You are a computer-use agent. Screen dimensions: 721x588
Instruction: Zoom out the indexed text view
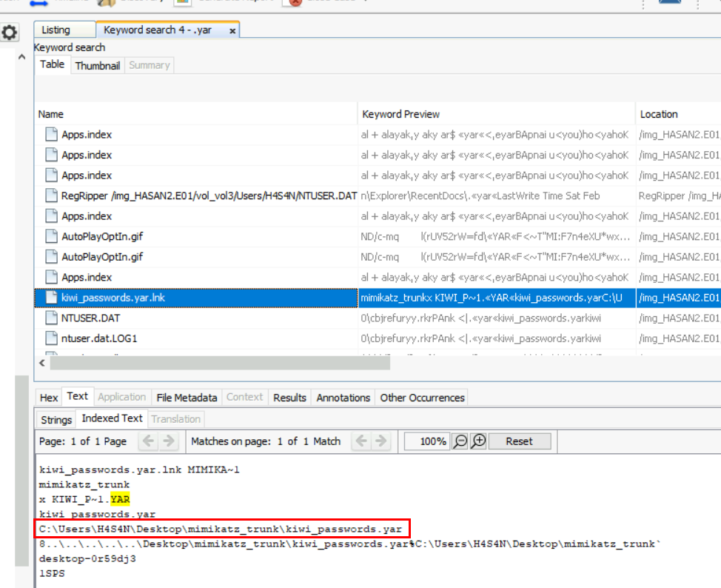460,441
